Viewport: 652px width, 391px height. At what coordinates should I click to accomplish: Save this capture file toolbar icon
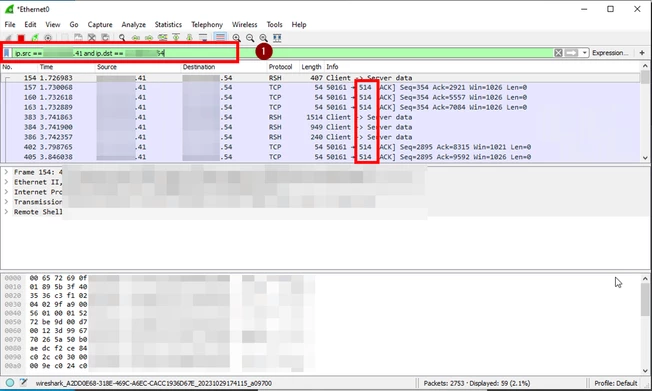78,38
